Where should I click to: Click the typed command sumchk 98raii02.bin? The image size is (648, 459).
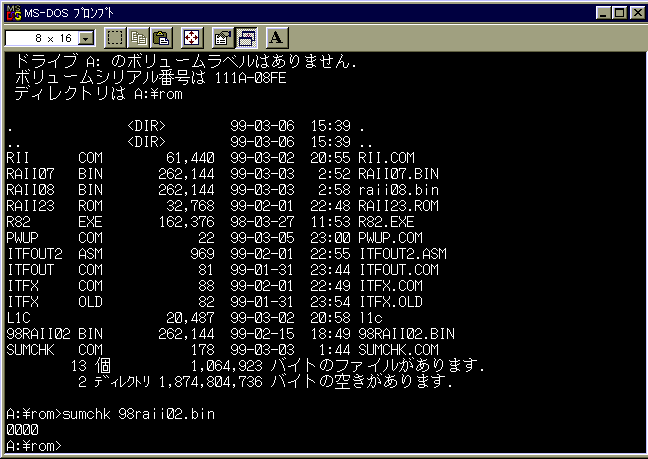point(138,414)
